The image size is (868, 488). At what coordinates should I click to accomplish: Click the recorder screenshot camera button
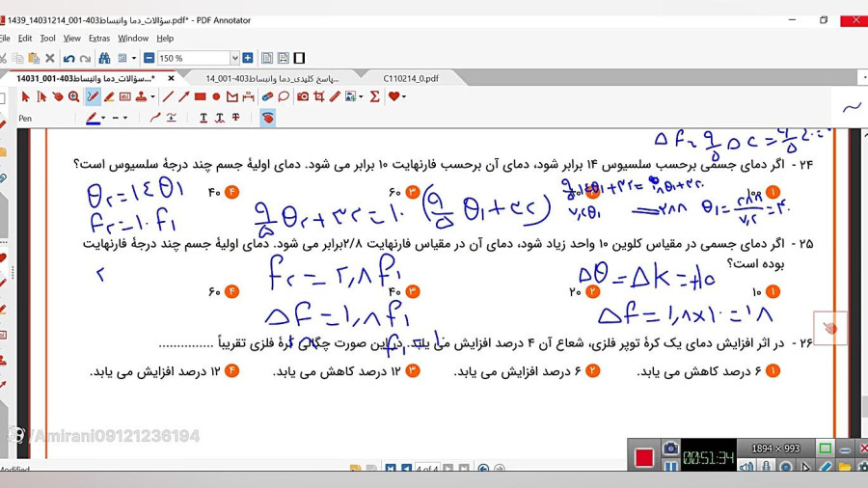pyautogui.click(x=670, y=448)
